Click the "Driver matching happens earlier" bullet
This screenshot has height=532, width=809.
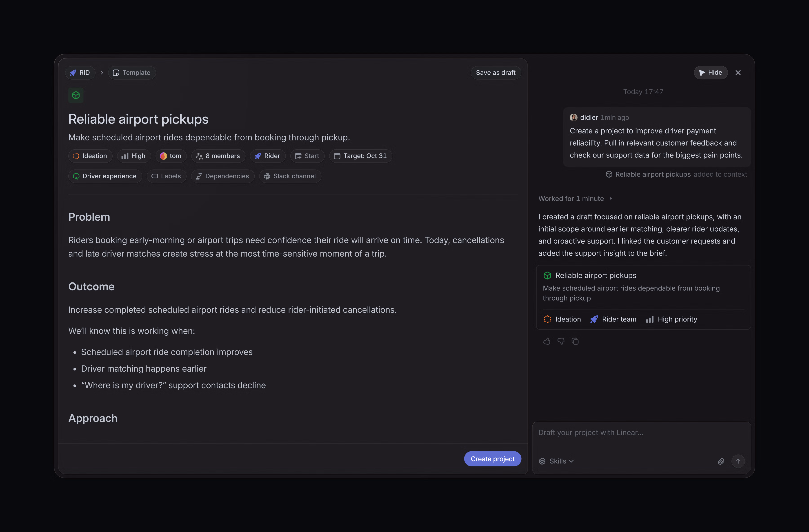point(144,369)
